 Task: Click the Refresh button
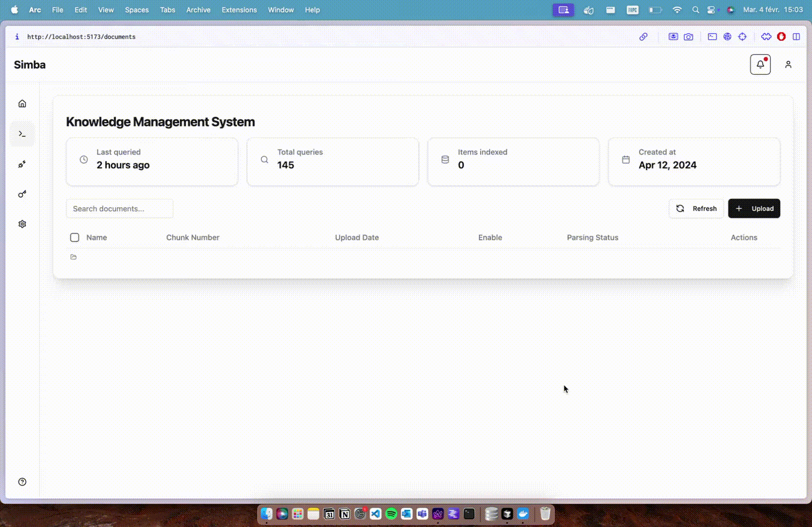tap(696, 209)
